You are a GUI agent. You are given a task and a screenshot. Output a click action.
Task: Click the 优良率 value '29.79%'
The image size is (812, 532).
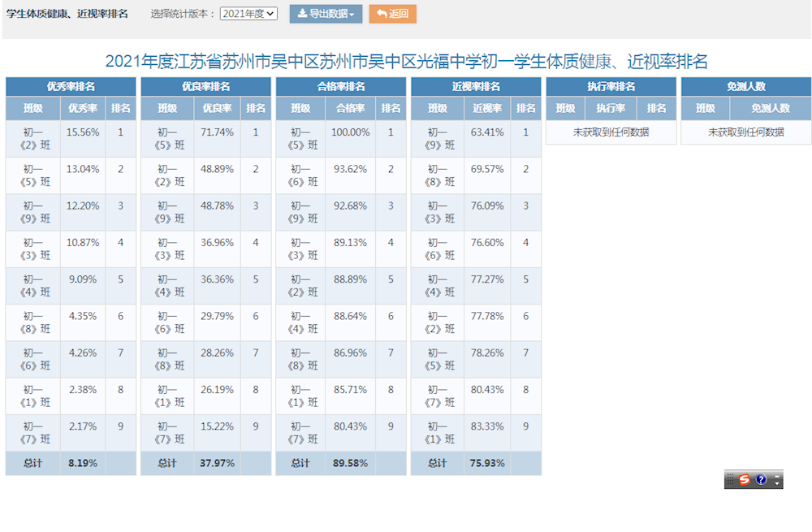pyautogui.click(x=217, y=317)
